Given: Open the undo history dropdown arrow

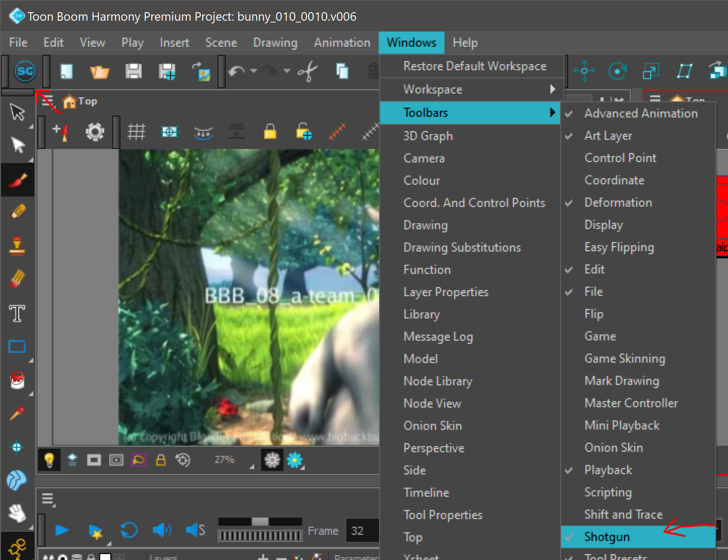Looking at the screenshot, I should [x=254, y=71].
